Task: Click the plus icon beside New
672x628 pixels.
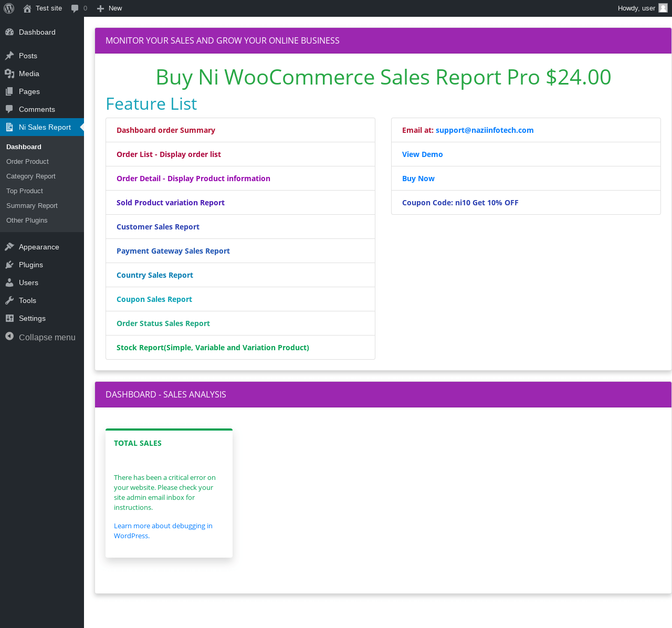Action: pos(101,8)
